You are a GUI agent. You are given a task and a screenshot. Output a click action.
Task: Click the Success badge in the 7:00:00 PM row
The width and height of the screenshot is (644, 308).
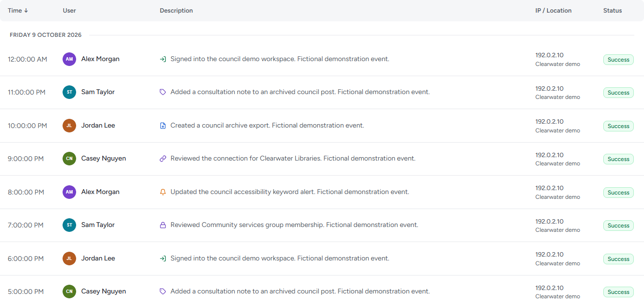pyautogui.click(x=618, y=226)
